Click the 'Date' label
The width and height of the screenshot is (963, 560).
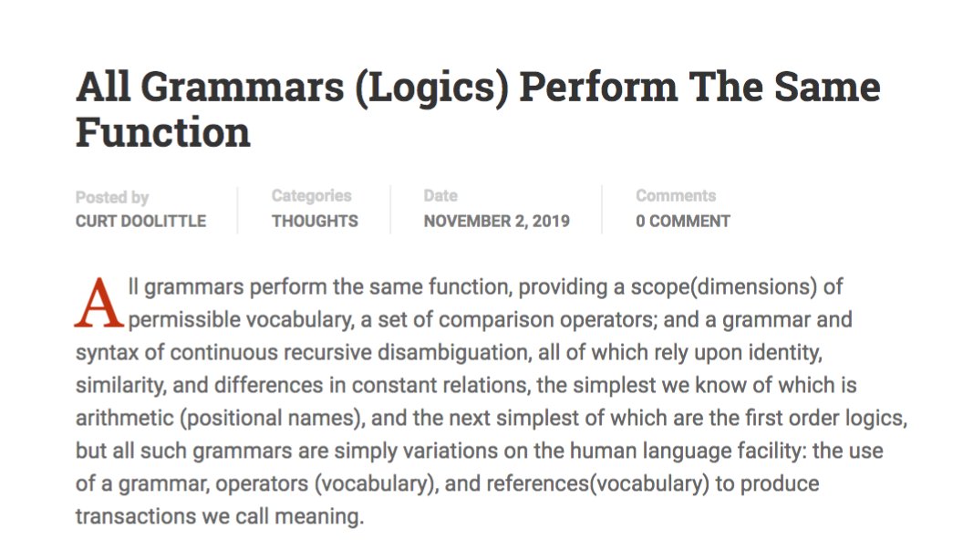pyautogui.click(x=440, y=195)
